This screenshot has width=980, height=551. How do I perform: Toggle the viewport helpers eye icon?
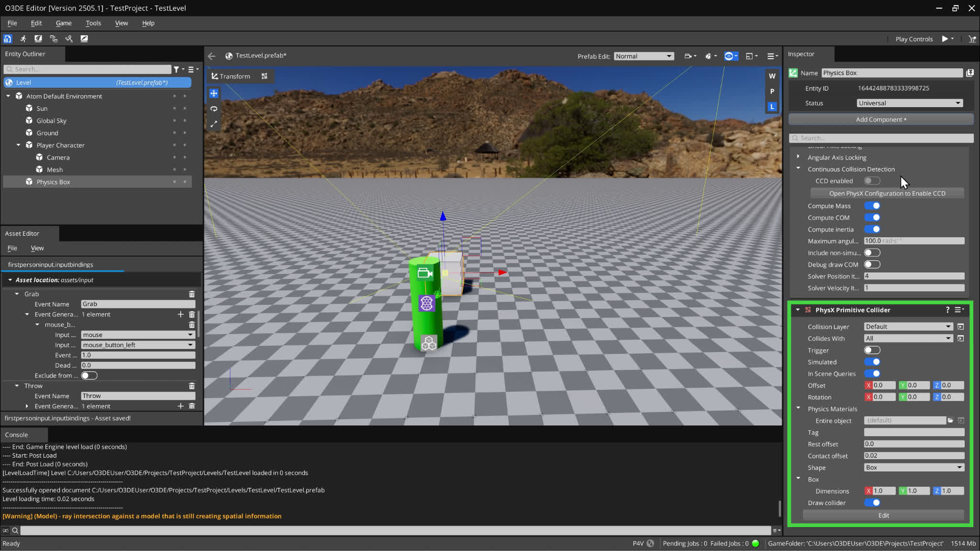731,56
